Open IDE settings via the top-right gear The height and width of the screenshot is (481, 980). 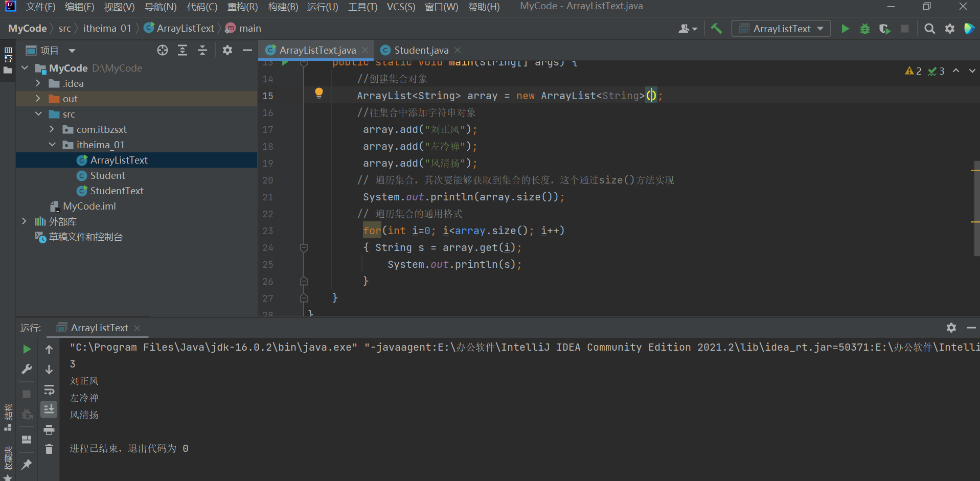[949, 29]
